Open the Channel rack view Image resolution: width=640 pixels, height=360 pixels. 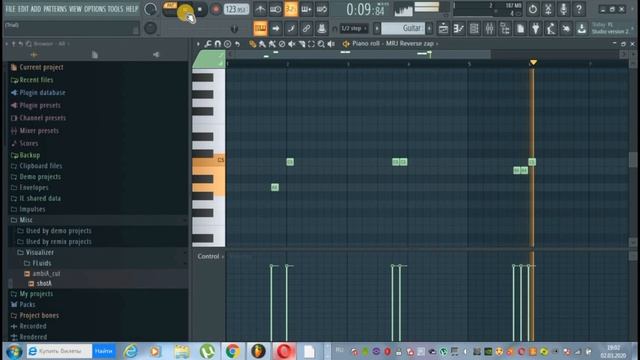click(x=474, y=29)
